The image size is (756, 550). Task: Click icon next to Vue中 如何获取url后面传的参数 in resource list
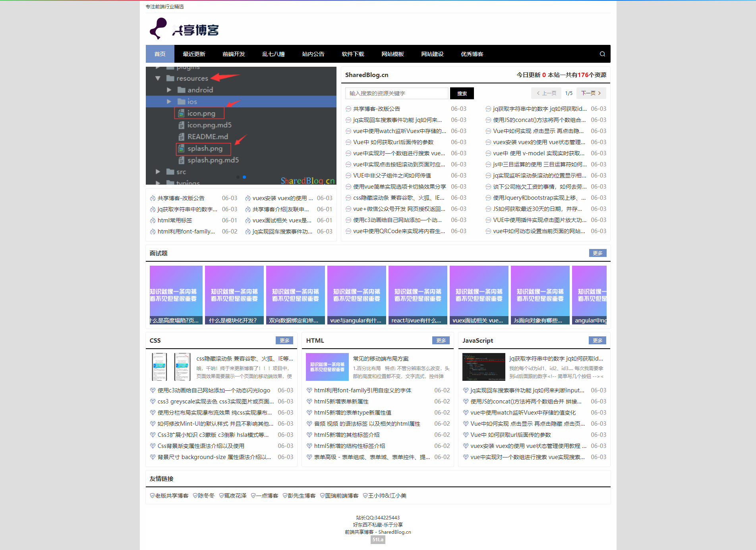tap(348, 142)
